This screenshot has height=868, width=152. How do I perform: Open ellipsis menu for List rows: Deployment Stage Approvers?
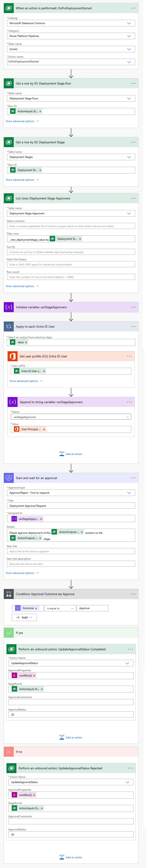point(133,198)
